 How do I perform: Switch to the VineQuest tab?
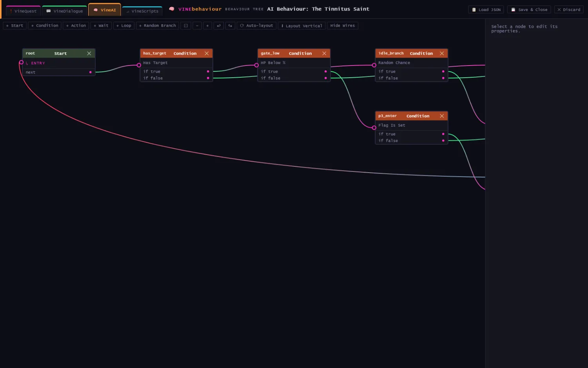[24, 11]
